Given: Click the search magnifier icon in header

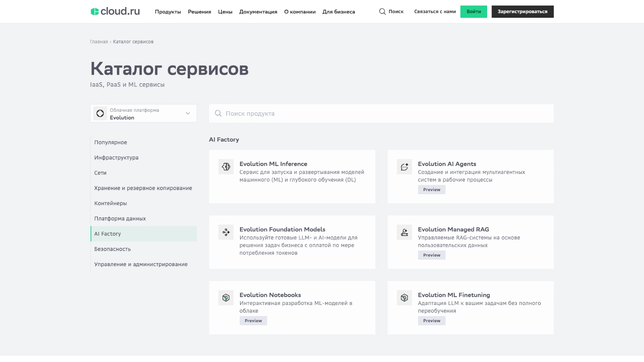Looking at the screenshot, I should 382,12.
